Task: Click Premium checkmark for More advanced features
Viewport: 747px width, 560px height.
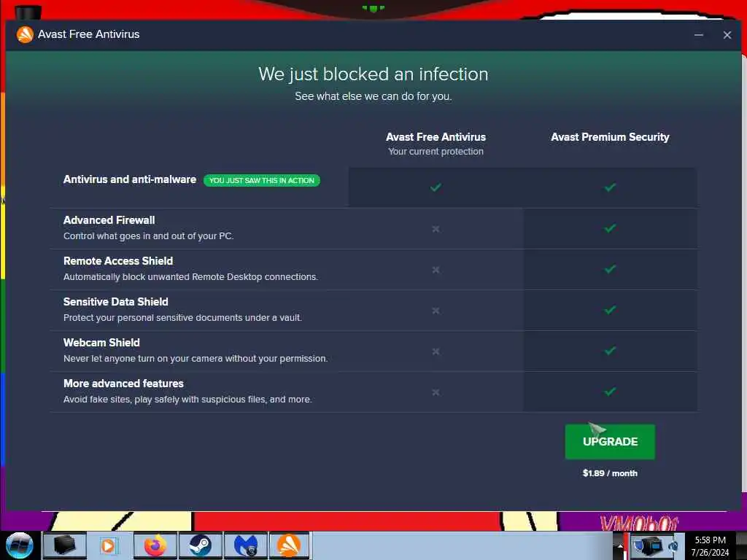Action: click(x=610, y=392)
